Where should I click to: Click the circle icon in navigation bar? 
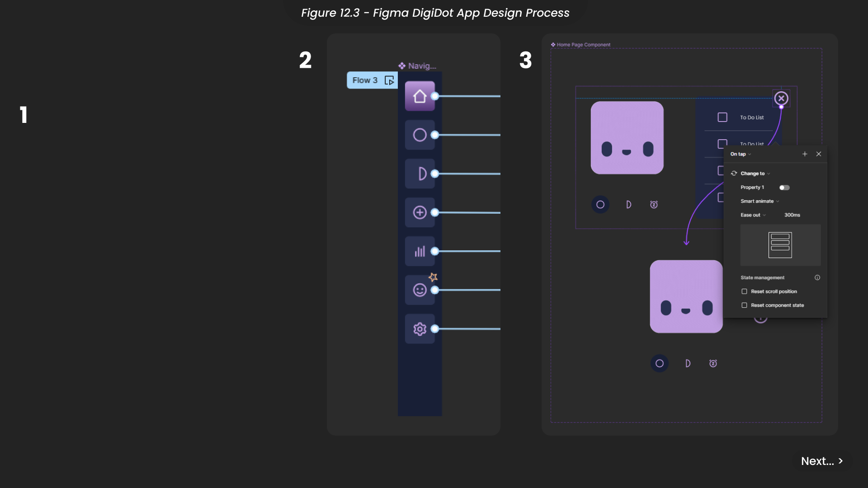click(x=420, y=135)
